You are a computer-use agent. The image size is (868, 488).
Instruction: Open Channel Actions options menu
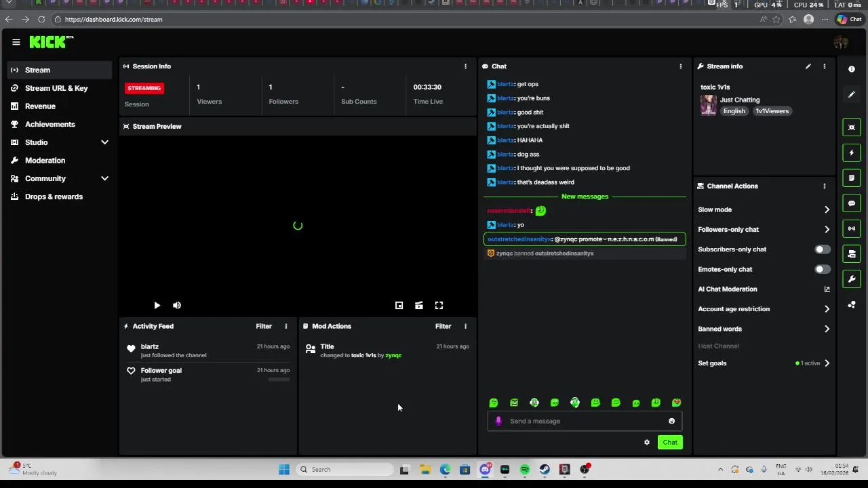(825, 186)
